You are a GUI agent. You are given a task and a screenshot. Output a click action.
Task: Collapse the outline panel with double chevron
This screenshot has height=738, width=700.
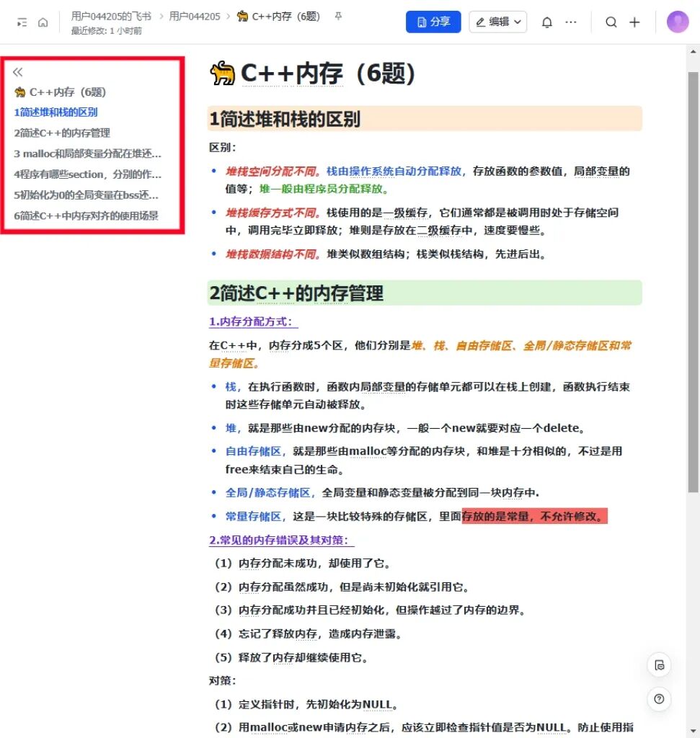pos(18,72)
